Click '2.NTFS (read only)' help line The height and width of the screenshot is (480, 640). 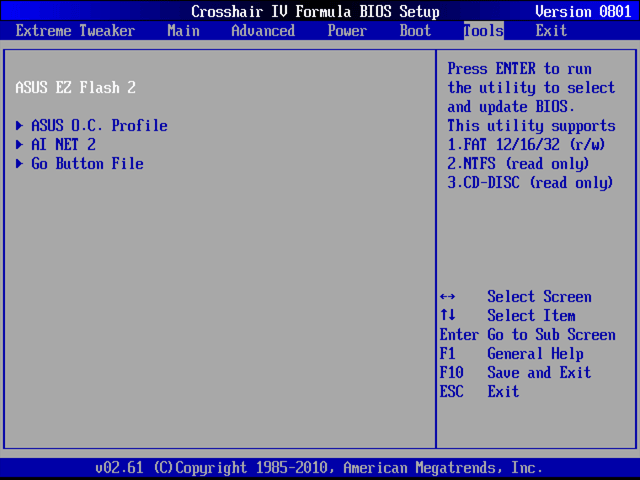[518, 164]
